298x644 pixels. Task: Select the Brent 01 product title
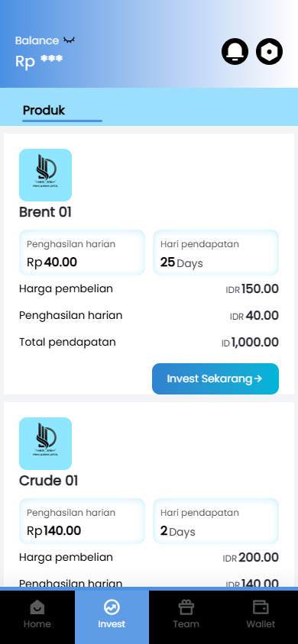[45, 212]
